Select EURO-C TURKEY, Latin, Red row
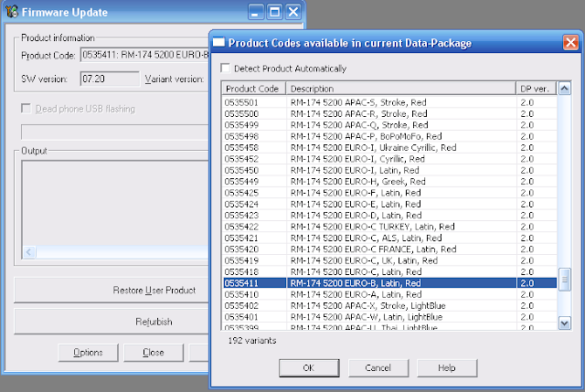Screen dimensions: 585x392 click(390, 227)
